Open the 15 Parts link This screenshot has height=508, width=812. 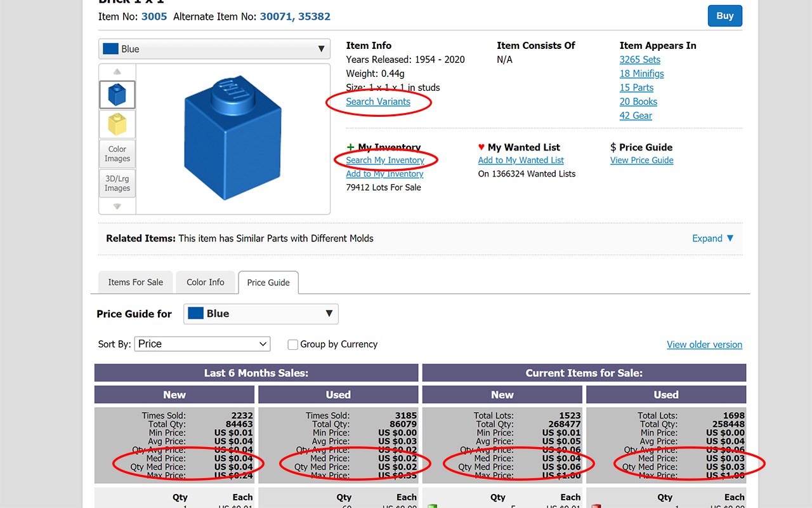pyautogui.click(x=636, y=88)
